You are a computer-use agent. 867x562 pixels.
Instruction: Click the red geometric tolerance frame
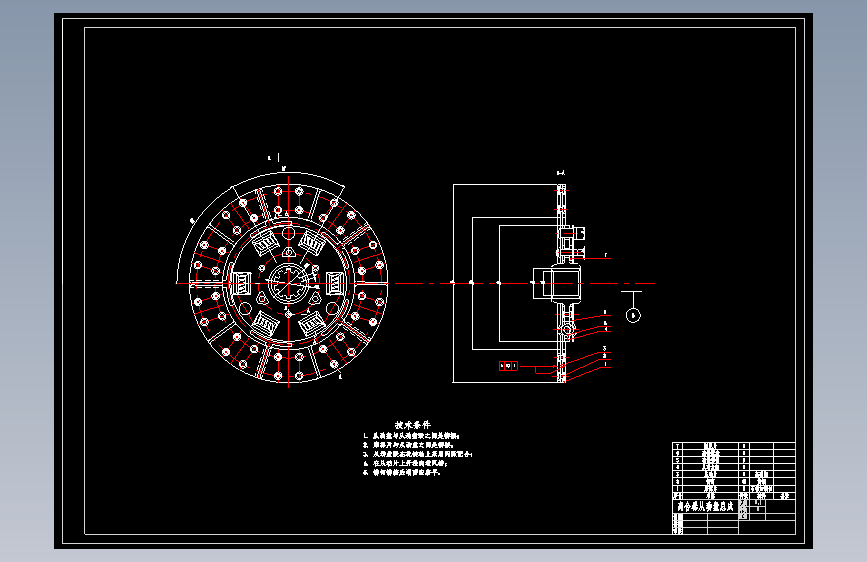click(508, 366)
